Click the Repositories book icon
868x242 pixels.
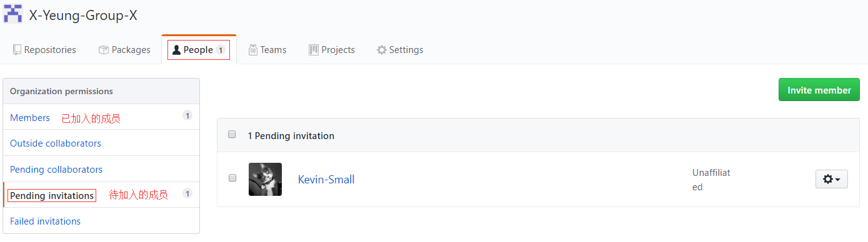pyautogui.click(x=17, y=50)
